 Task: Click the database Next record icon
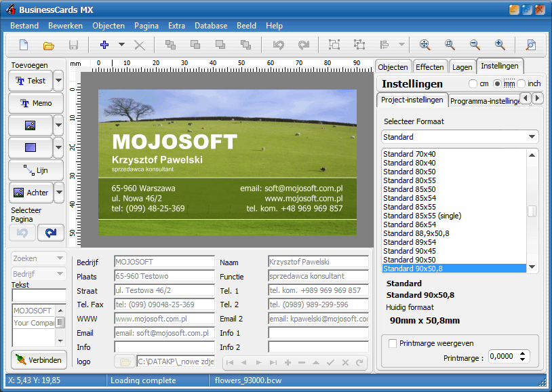click(259, 362)
